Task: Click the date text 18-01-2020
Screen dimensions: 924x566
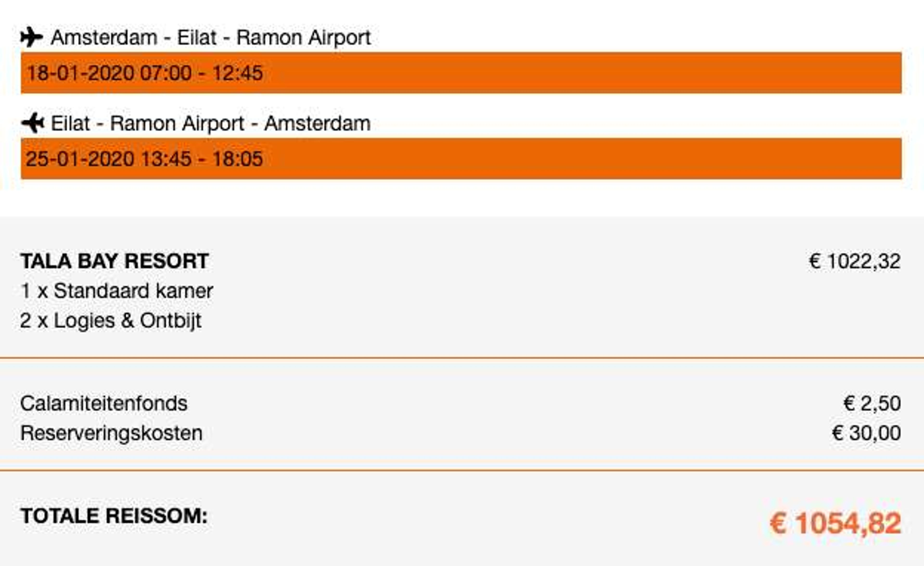Action: (x=80, y=73)
